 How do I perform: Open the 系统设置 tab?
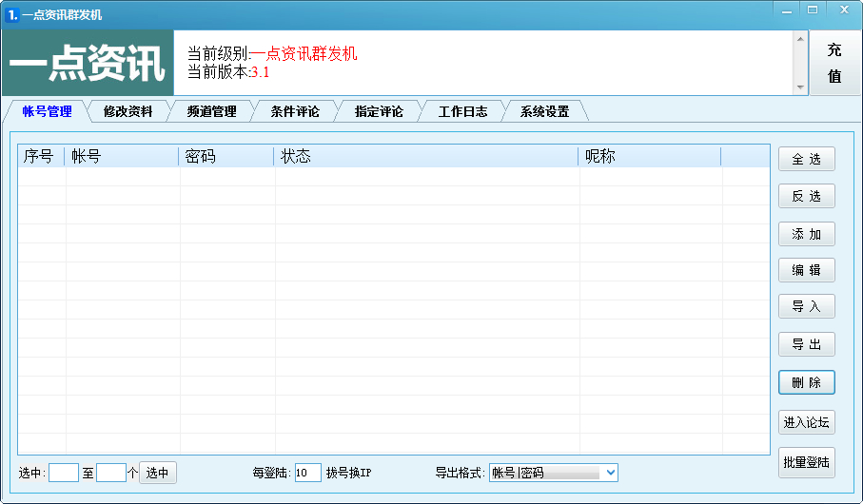click(545, 111)
